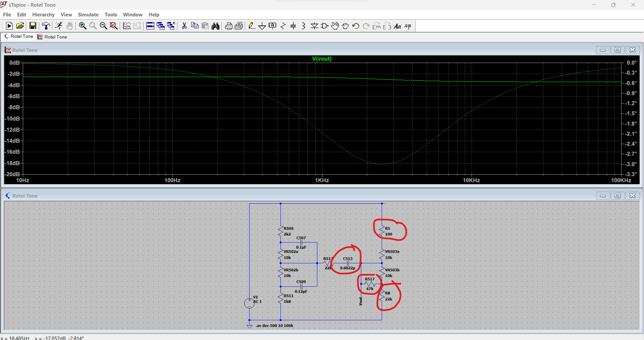Select the Drag closed hand tool

pyautogui.click(x=345, y=26)
